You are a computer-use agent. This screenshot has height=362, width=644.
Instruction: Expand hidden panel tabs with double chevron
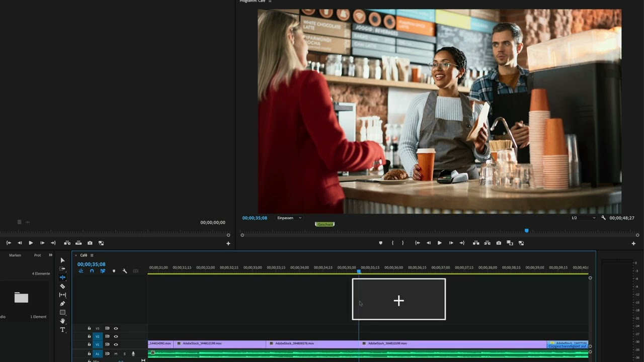click(x=50, y=255)
